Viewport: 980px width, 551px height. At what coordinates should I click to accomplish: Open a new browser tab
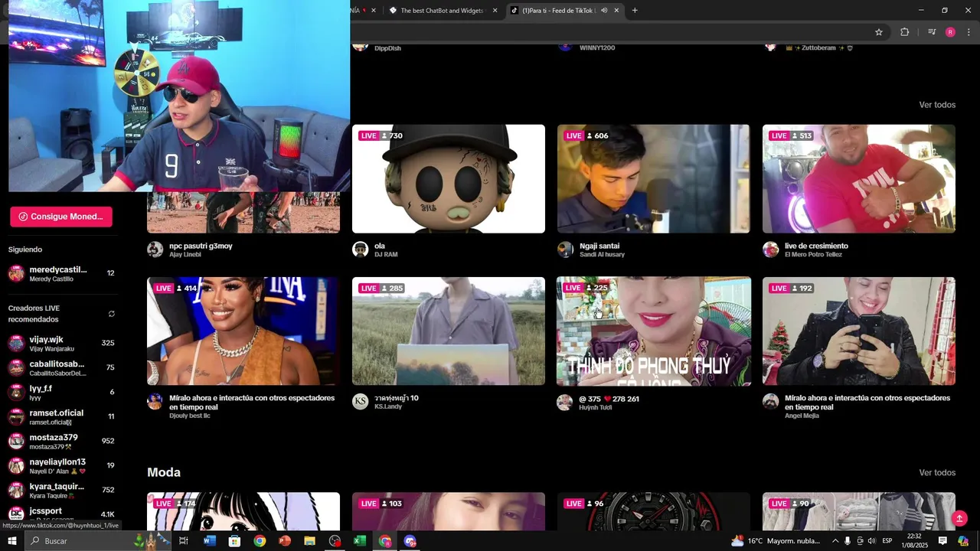(635, 11)
